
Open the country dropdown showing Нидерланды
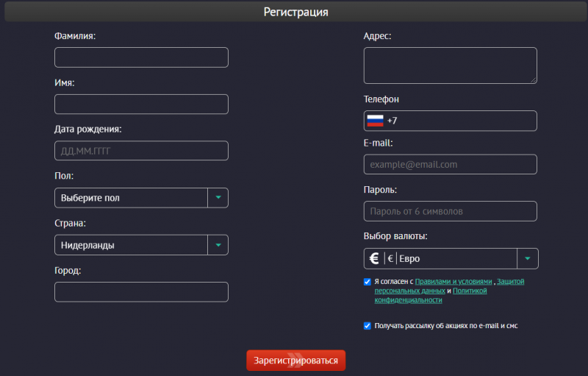point(141,245)
